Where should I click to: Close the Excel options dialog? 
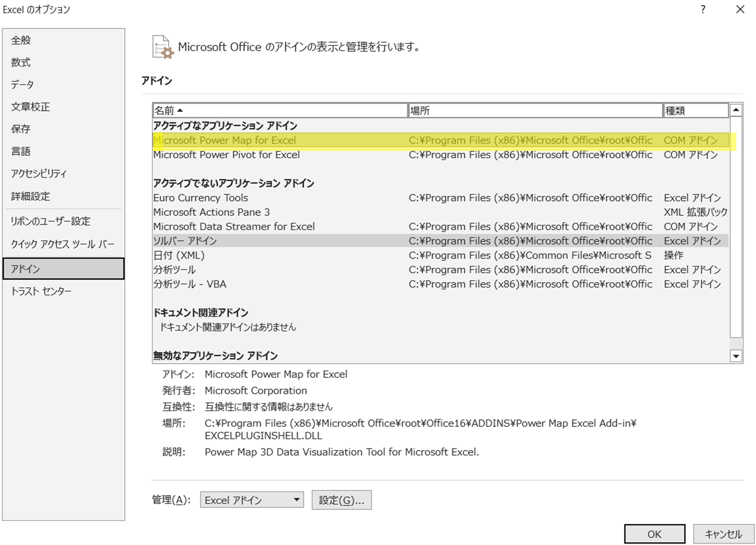click(740, 9)
